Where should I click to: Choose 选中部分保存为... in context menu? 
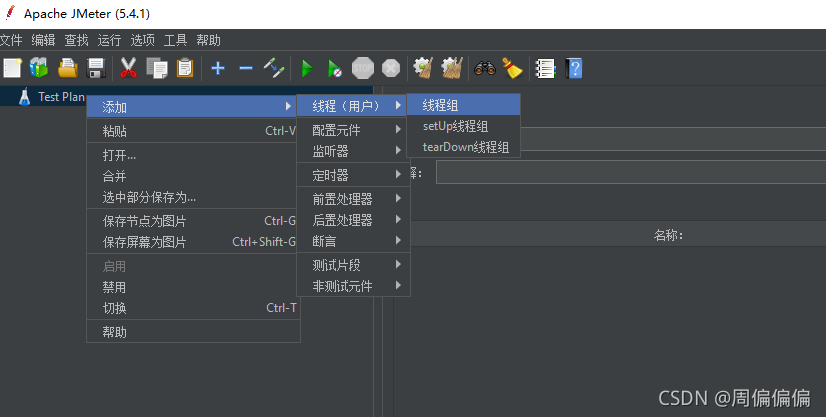(193, 197)
